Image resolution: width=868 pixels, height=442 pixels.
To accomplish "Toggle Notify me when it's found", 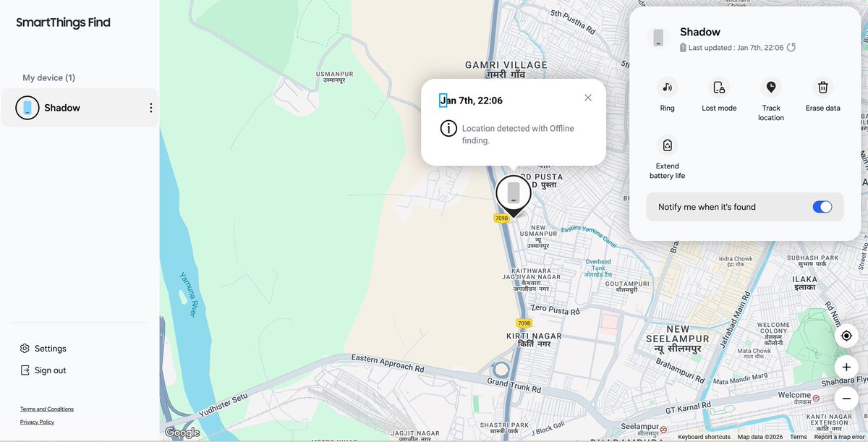I will point(822,207).
